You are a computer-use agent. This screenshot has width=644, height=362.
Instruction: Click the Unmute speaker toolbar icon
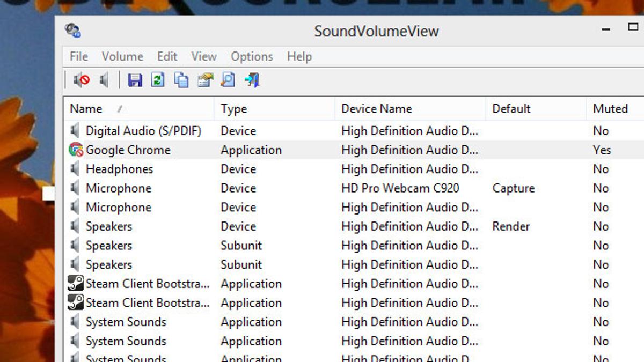point(105,80)
